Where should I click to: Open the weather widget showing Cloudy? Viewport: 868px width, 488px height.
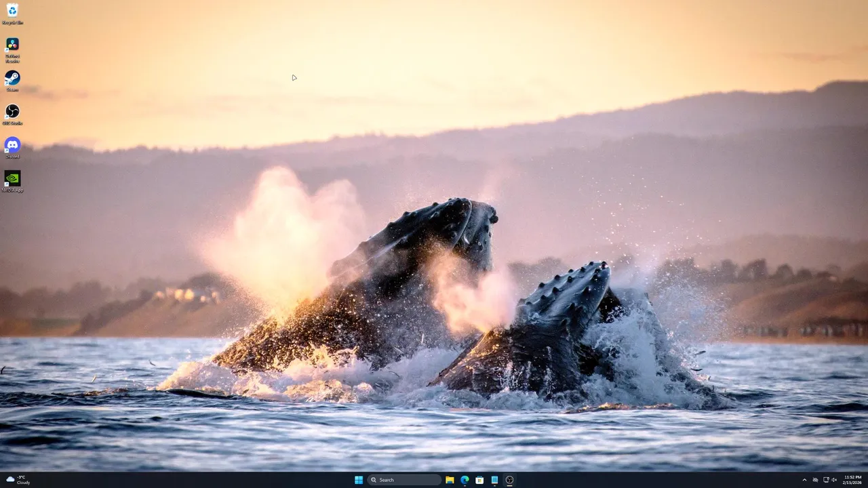[18, 480]
